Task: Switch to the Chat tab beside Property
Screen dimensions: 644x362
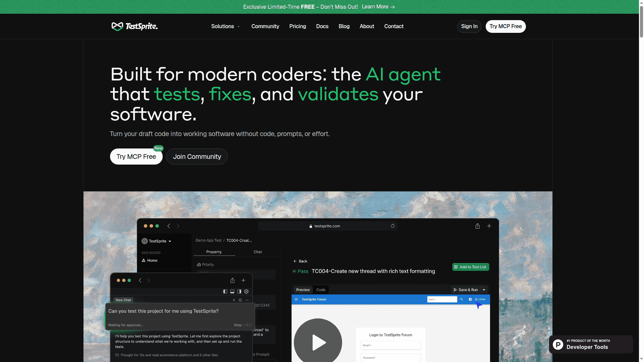Action: click(258, 252)
